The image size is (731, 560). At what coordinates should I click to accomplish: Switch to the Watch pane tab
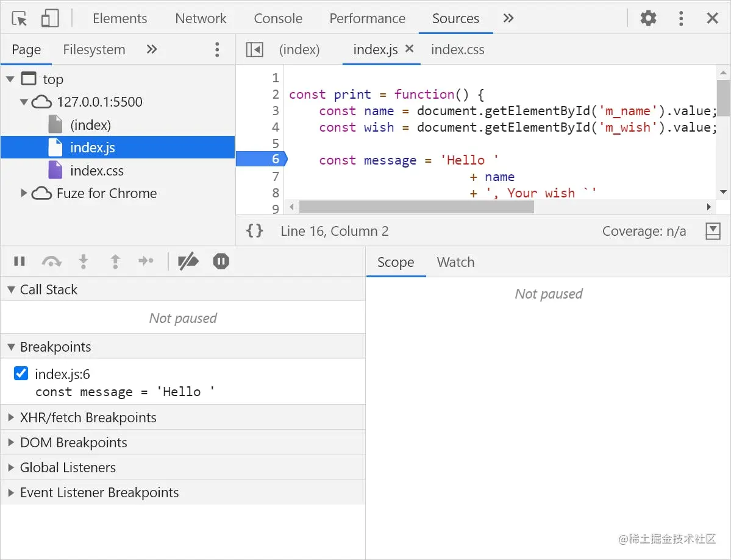point(455,262)
